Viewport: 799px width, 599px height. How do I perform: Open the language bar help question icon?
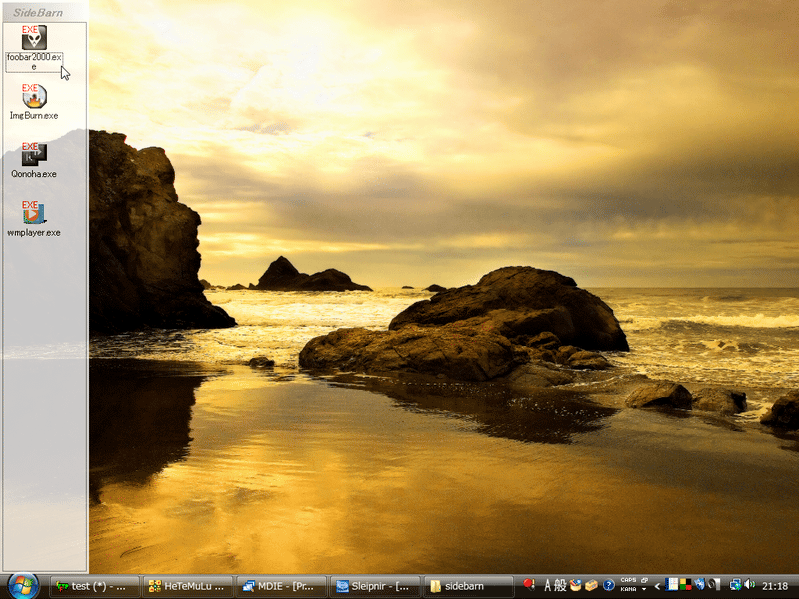608,585
